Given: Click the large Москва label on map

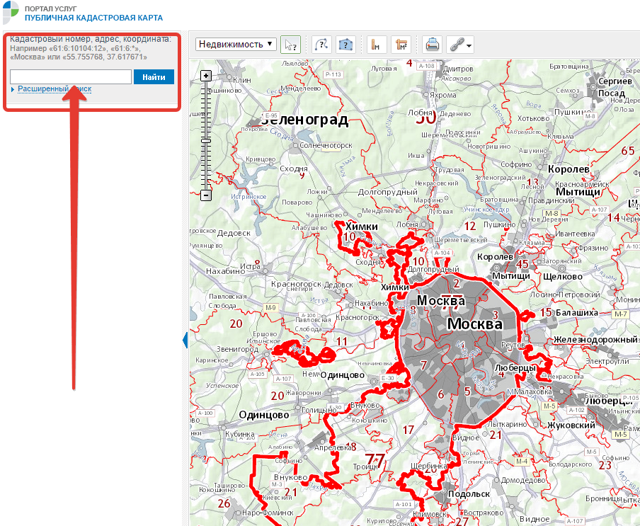Looking at the screenshot, I should click(x=475, y=324).
